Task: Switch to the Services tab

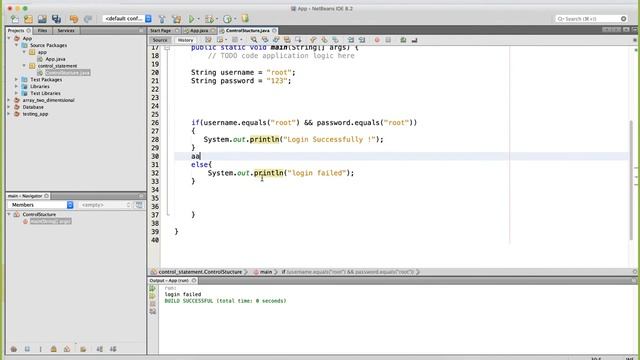Action: (66, 31)
